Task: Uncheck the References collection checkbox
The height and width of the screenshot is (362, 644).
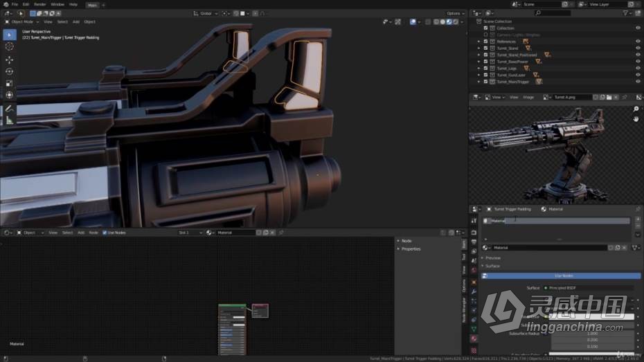Action: 485,42
